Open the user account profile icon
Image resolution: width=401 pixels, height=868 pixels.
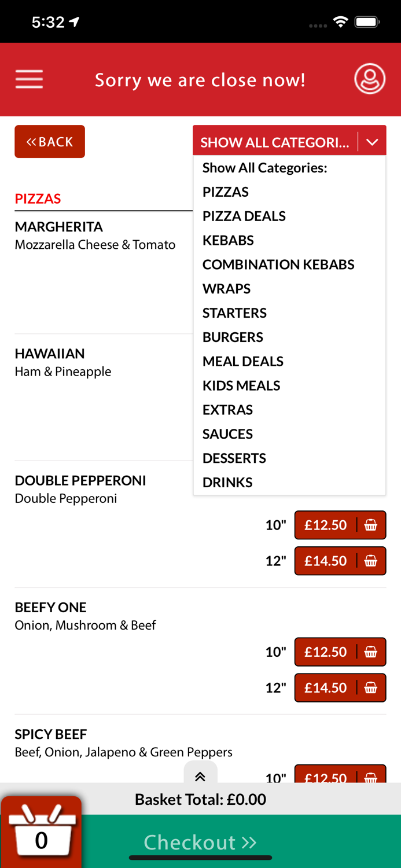[x=370, y=79]
